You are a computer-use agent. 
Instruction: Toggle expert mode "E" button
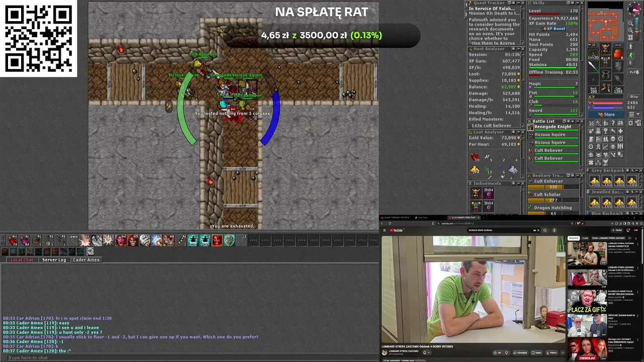(631, 63)
